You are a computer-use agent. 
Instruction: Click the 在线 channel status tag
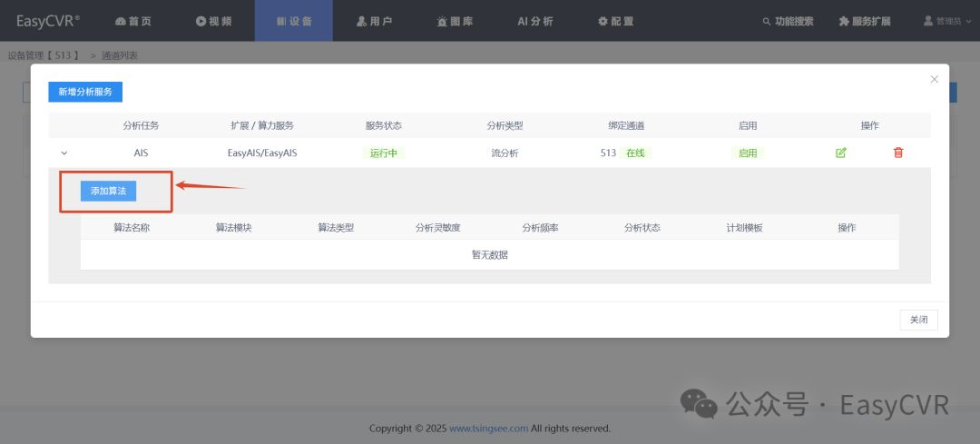pos(635,153)
